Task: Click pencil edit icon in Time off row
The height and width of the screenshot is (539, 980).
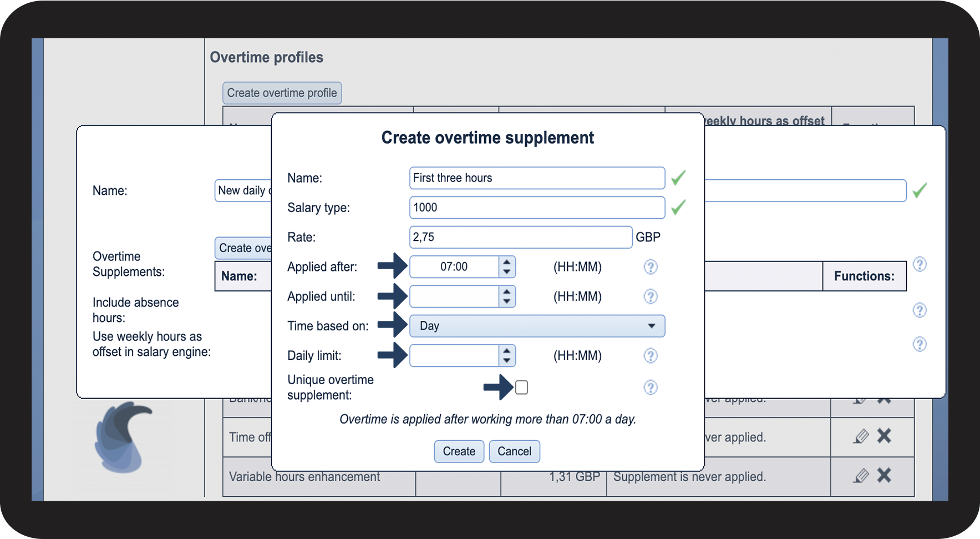Action: click(x=861, y=436)
